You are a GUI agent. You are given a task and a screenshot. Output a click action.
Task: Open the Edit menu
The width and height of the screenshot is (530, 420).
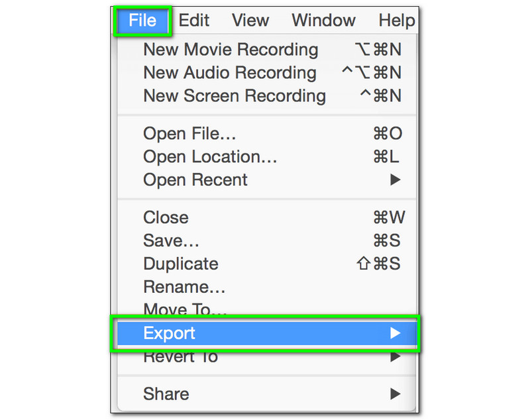193,20
